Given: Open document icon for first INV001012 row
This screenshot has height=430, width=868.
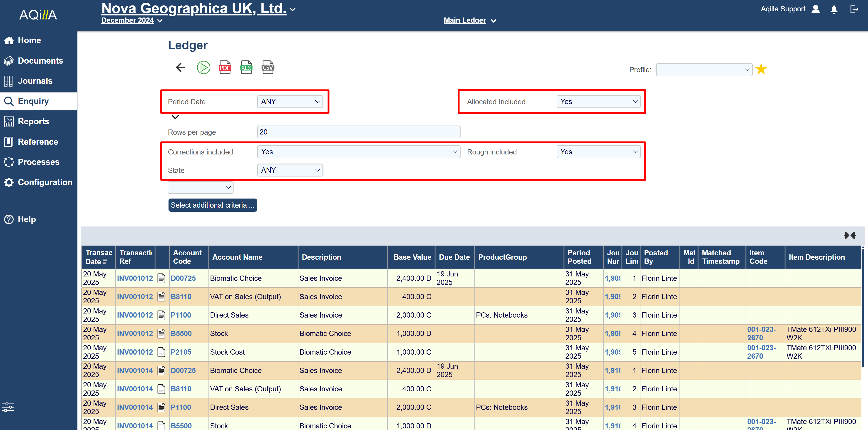Looking at the screenshot, I should (161, 278).
